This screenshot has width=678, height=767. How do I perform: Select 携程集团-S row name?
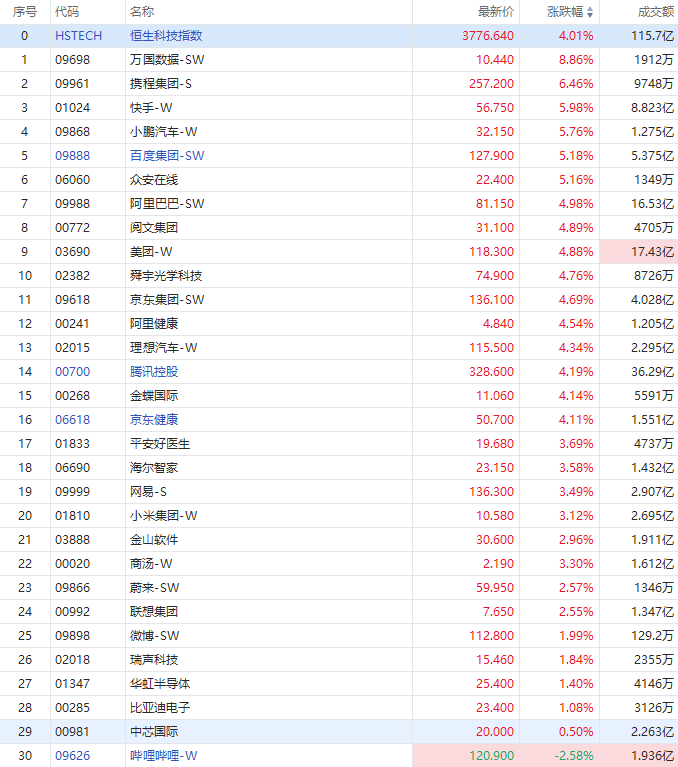pos(161,84)
